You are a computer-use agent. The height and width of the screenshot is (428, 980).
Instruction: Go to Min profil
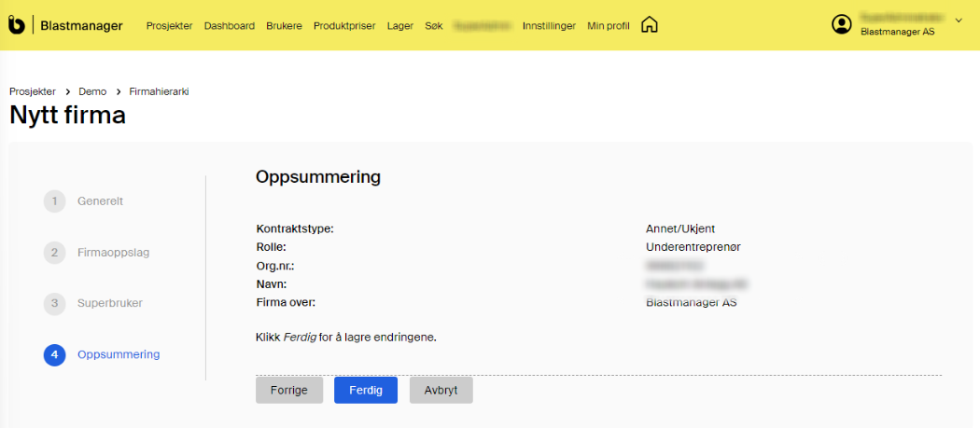coord(609,26)
